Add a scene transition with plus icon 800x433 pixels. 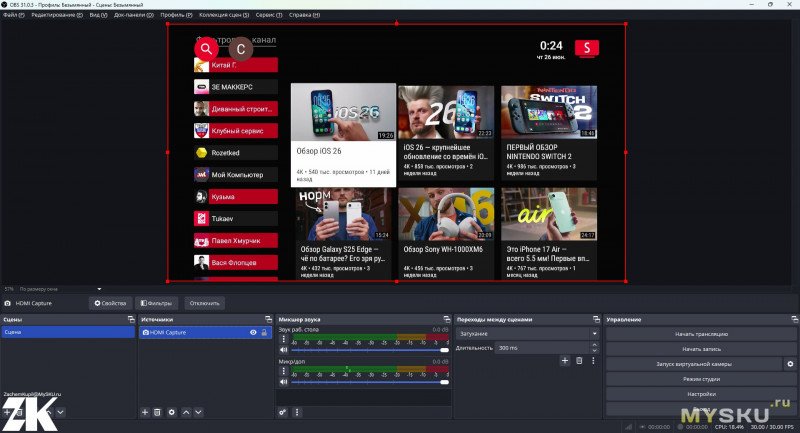(565, 361)
